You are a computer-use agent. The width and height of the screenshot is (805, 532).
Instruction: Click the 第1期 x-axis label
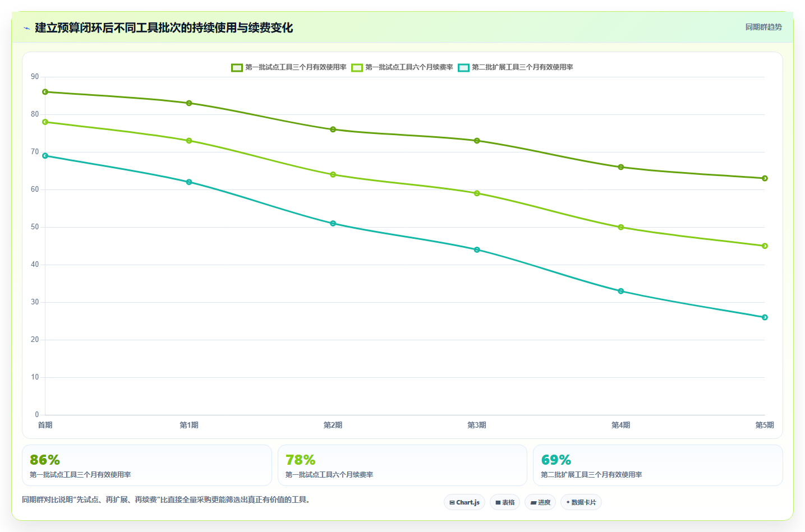[189, 425]
